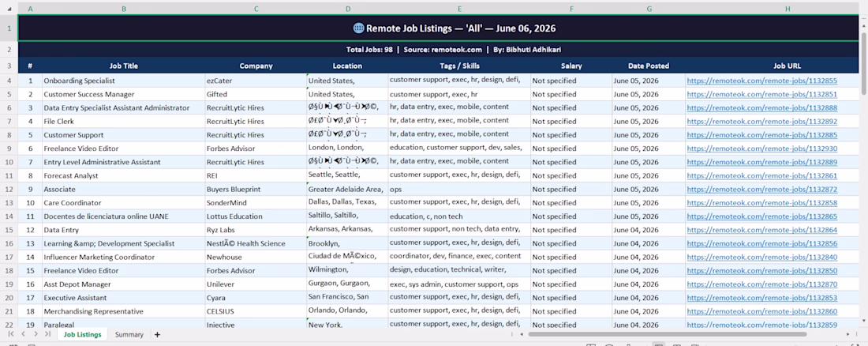Viewport: 868px width, 346px height.
Task: Select column E header
Action: [x=459, y=9]
